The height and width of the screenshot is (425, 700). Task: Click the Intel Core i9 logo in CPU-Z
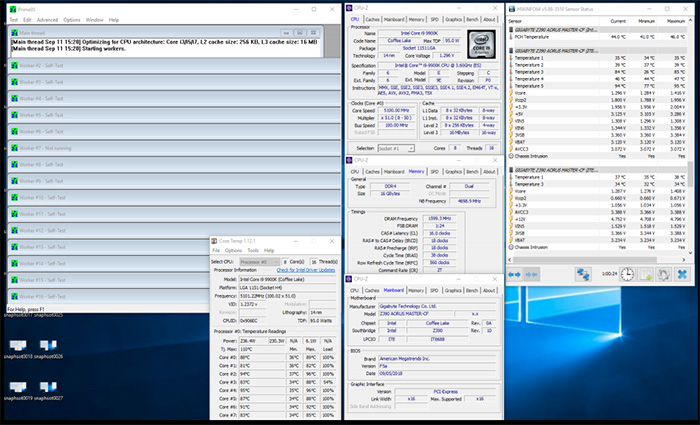click(481, 44)
